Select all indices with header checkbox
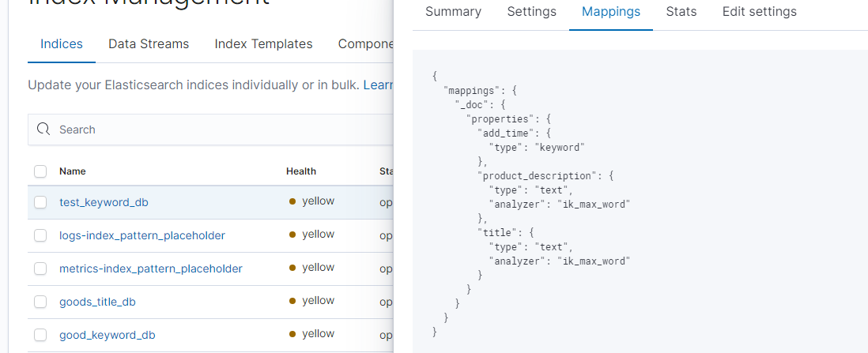868x353 pixels. pos(40,171)
